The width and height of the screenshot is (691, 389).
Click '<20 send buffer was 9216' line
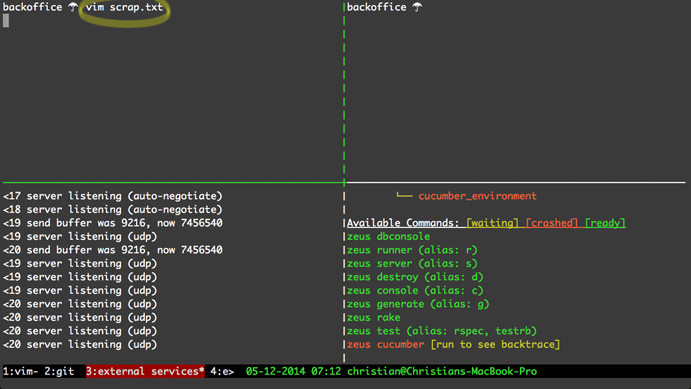coord(113,250)
